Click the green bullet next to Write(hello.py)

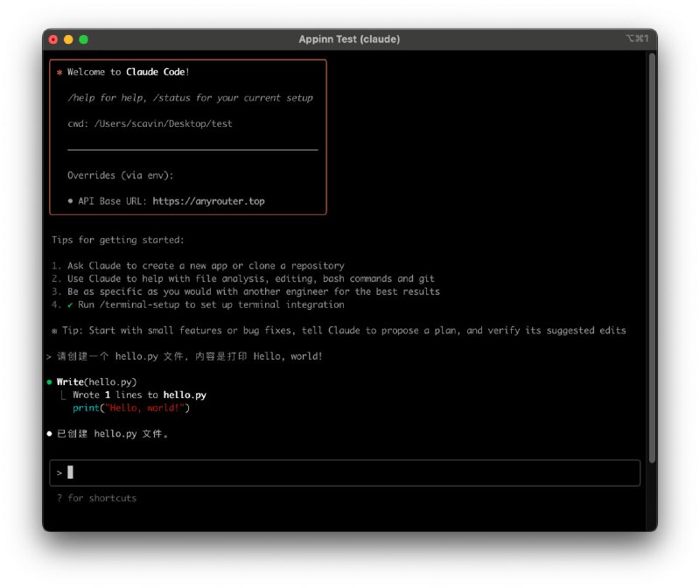click(50, 382)
